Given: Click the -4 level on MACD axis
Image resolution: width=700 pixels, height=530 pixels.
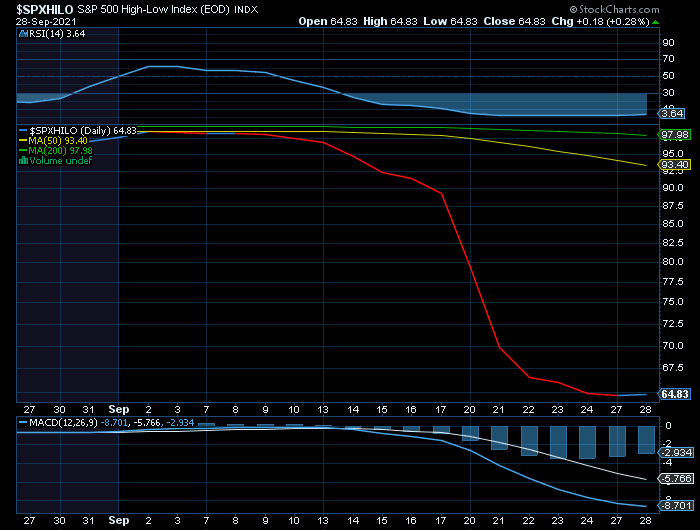Looking at the screenshot, I should coord(667,463).
